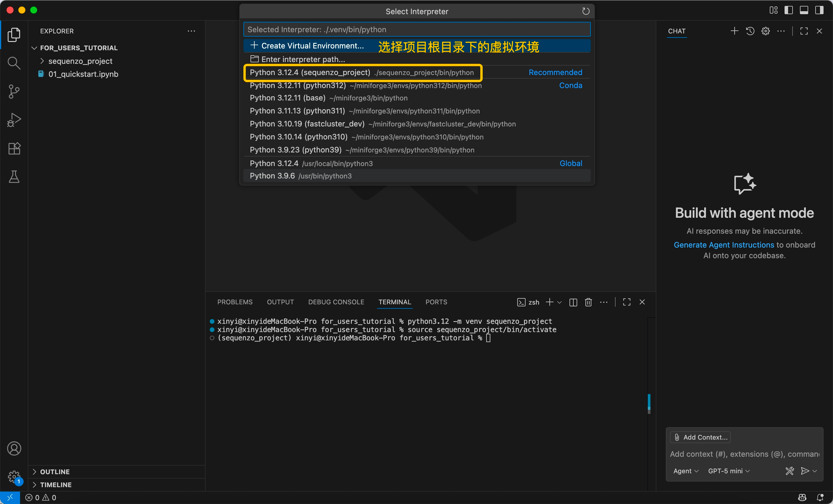Toggle the primary side bar layout
The image size is (833, 504).
coord(788,10)
